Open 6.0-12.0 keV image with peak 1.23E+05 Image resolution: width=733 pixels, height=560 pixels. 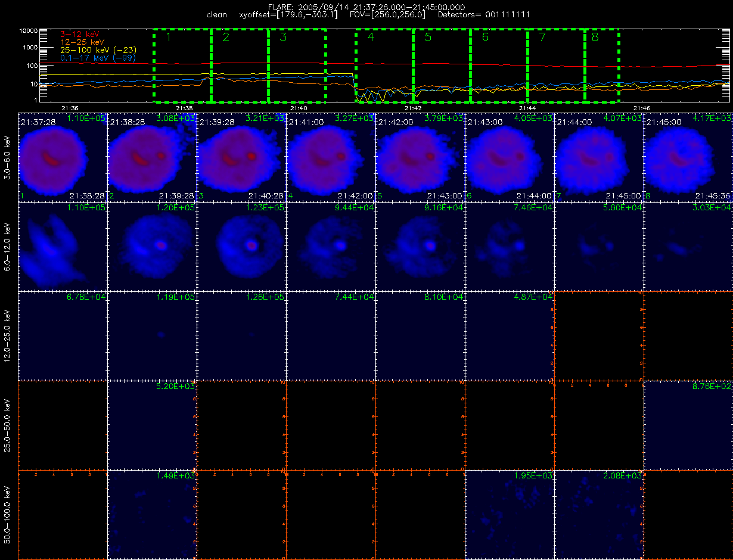(241, 246)
